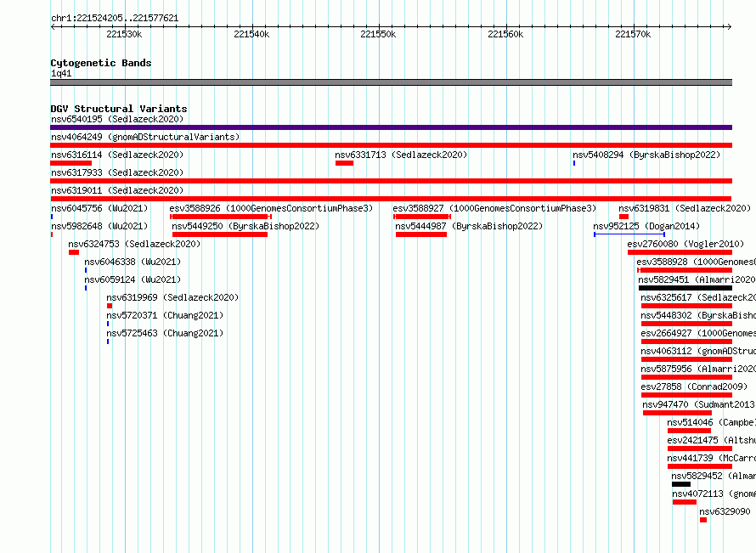756x553 pixels.
Task: Open the nsv4064249 gnomADStructuralVariants label
Action: click(x=145, y=137)
